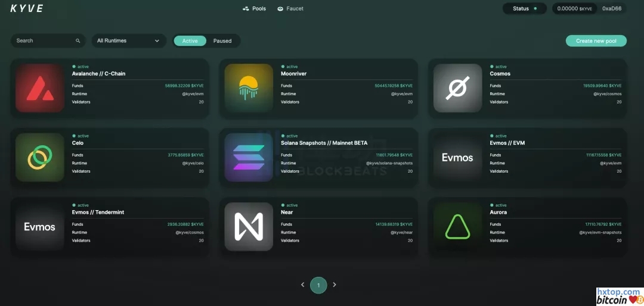Click the Avalanche C-Chain pool logo
Image resolution: width=644 pixels, height=306 pixels.
pos(40,88)
